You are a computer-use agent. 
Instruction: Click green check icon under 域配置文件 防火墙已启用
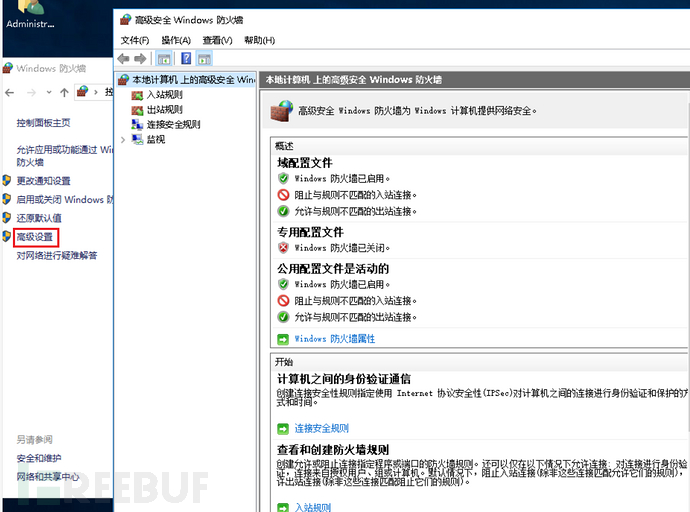tap(283, 178)
